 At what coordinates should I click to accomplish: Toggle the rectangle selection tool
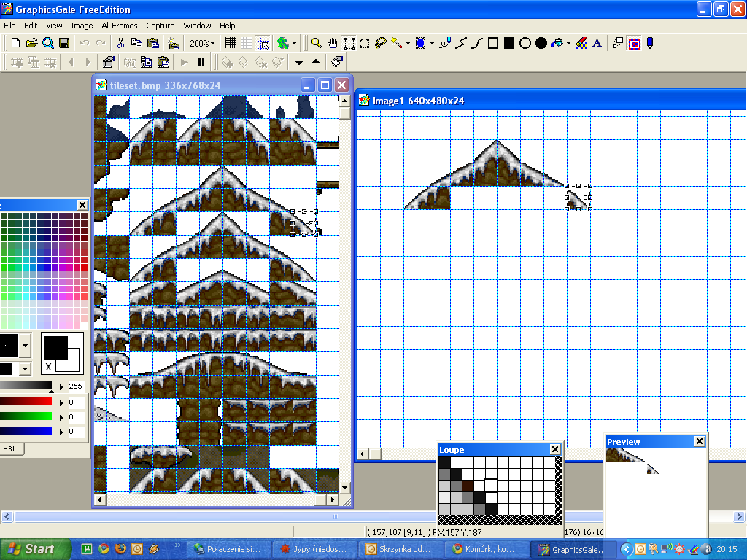[349, 43]
